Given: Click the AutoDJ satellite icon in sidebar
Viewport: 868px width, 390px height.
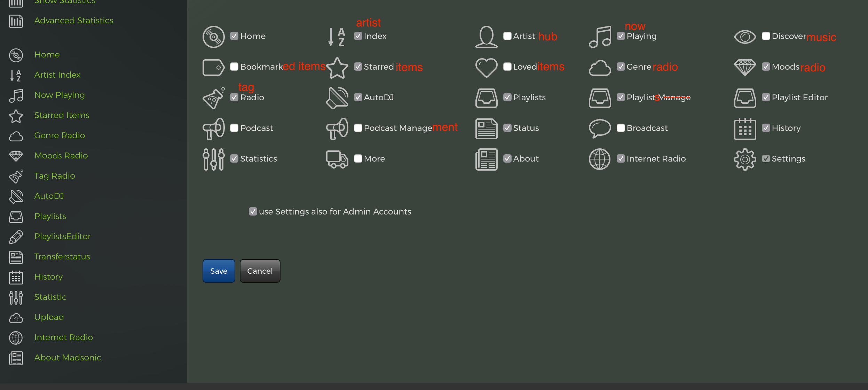Looking at the screenshot, I should click(16, 196).
